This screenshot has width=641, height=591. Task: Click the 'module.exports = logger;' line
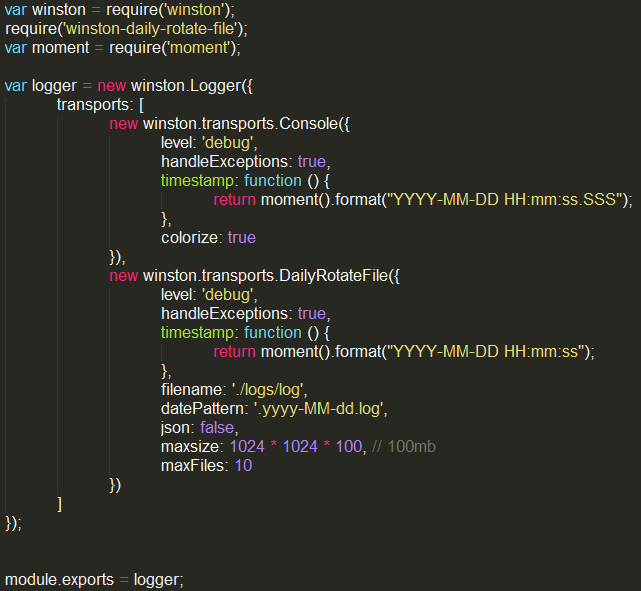coord(94,580)
